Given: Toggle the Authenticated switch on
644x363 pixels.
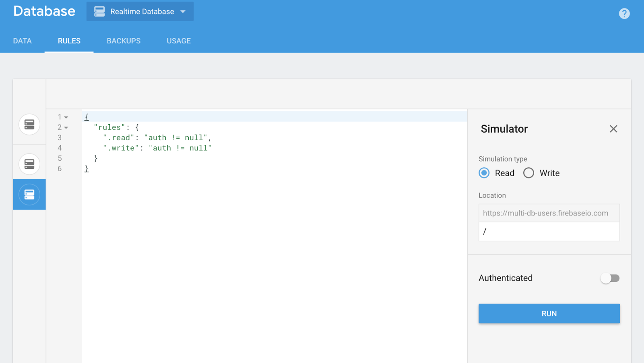Looking at the screenshot, I should [x=610, y=278].
